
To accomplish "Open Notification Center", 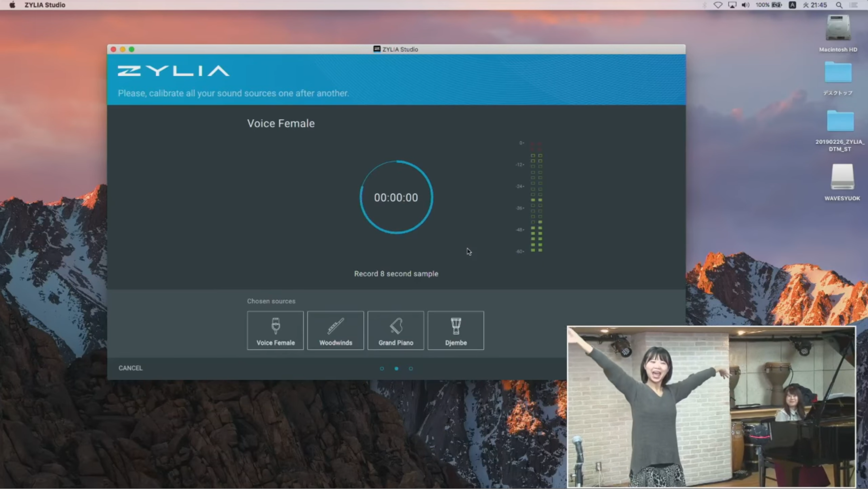I will tap(854, 5).
